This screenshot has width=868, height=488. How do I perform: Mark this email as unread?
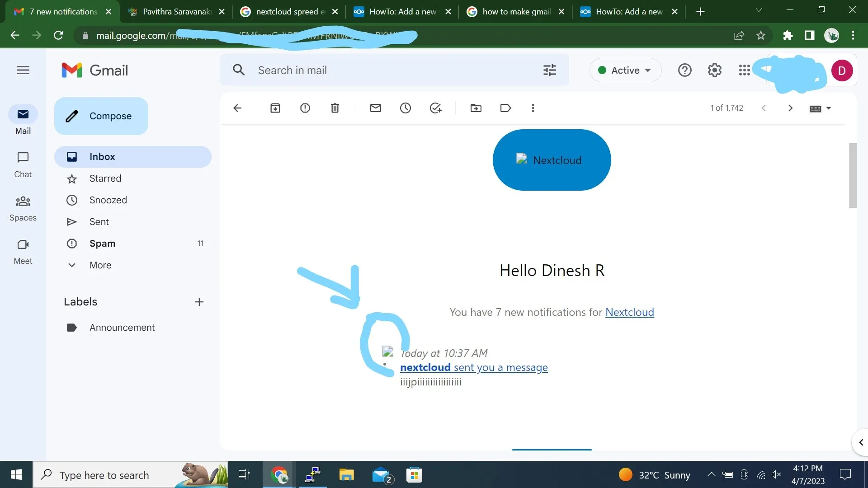(376, 108)
